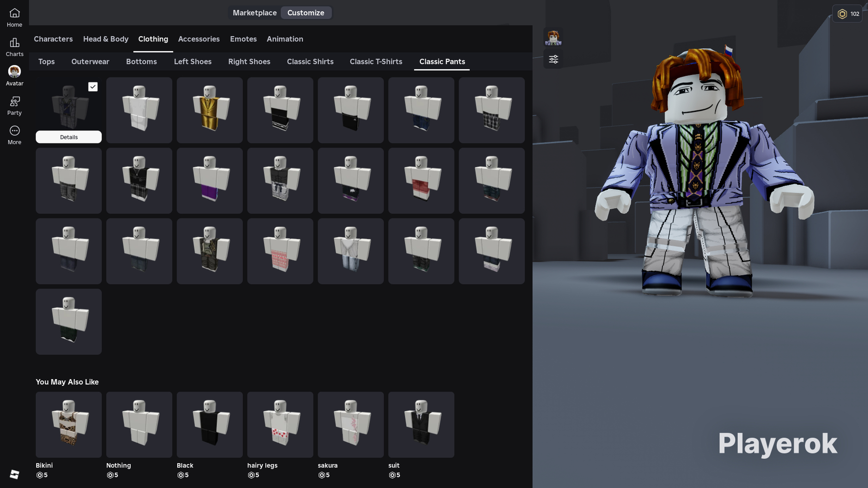Click the 'You May Also Like' heading
868x488 pixels.
coord(67,382)
